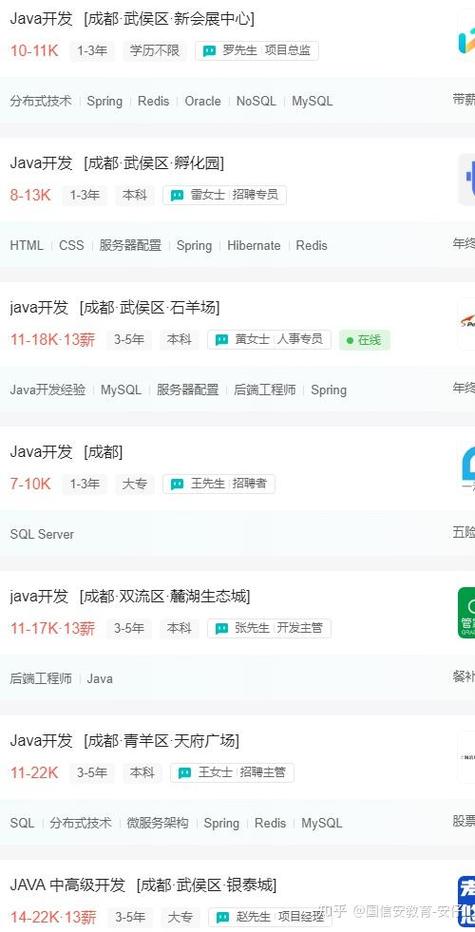Viewport: 475px width, 932px height.
Task: Click 分布式技术 skill in 新会展中心 listing
Action: click(x=40, y=101)
